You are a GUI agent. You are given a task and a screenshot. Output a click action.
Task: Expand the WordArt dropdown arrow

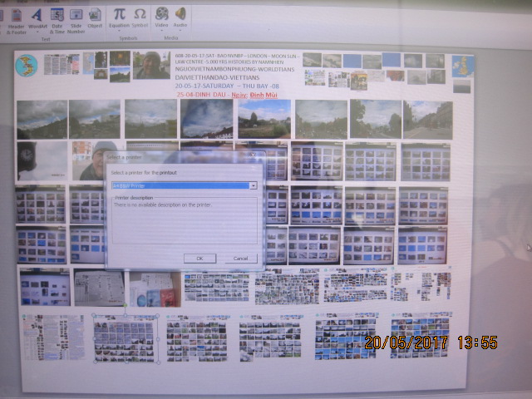click(x=37, y=32)
